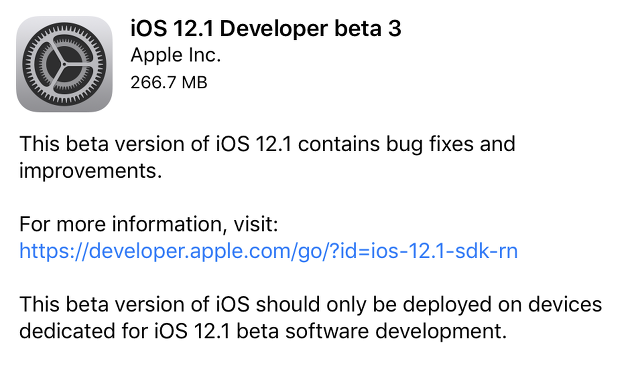
Task: Open the developer.apple.com release notes link
Action: pos(268,252)
